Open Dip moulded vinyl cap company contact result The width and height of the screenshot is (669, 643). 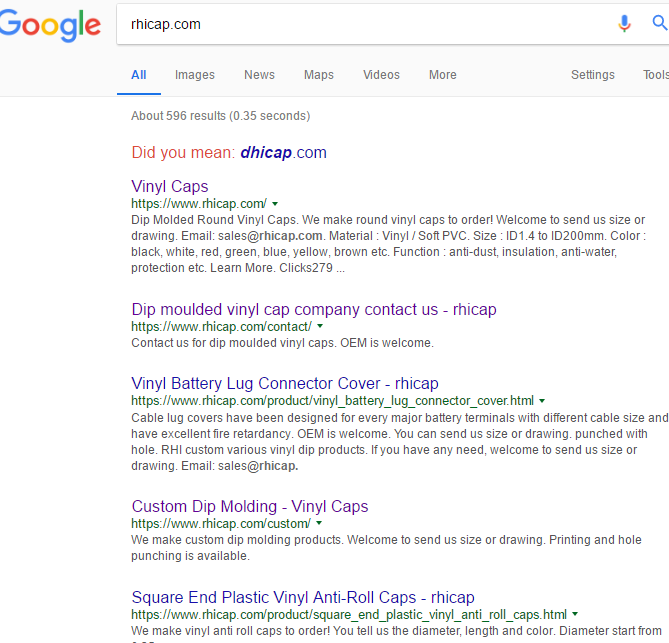(314, 309)
